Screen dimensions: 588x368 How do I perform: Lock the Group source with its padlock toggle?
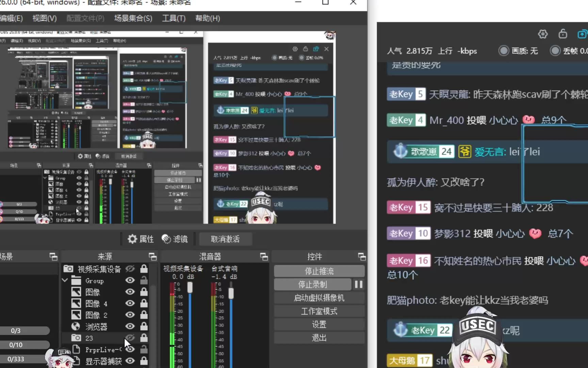(x=144, y=280)
